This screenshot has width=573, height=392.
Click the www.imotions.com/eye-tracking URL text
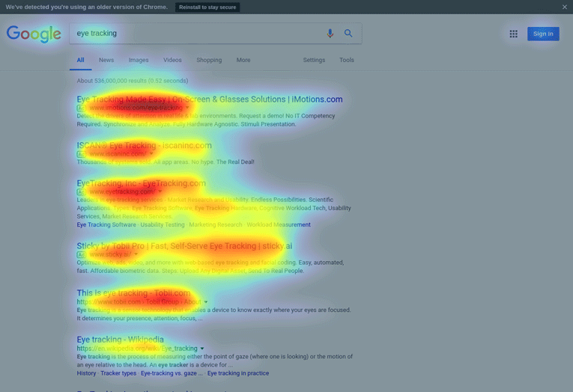[136, 108]
